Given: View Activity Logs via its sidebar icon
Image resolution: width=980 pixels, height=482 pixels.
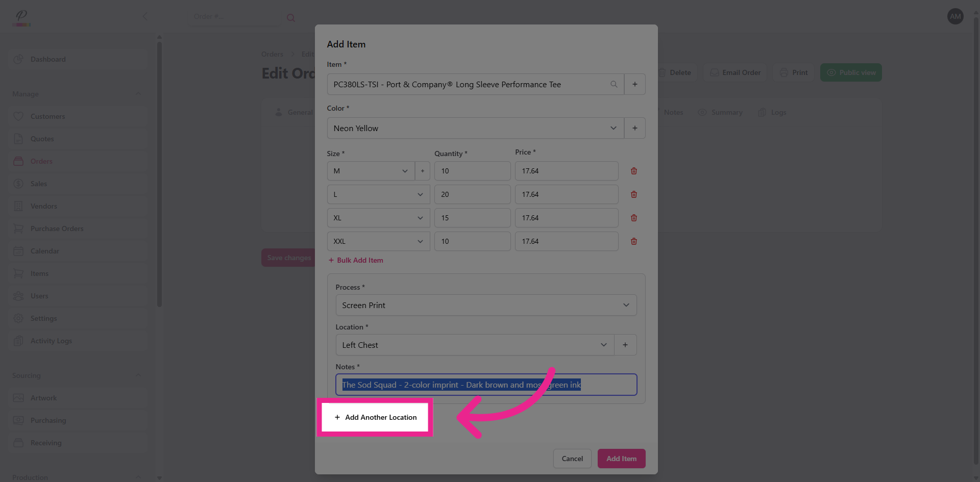Looking at the screenshot, I should tap(18, 341).
